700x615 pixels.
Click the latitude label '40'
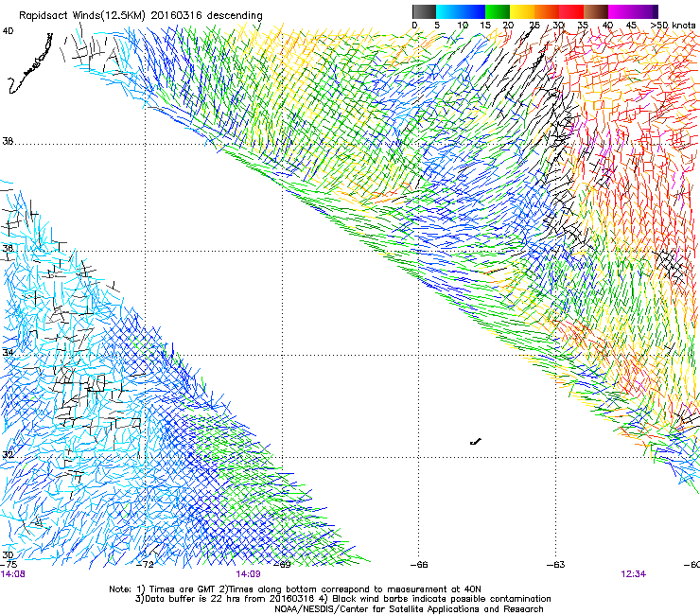point(8,31)
